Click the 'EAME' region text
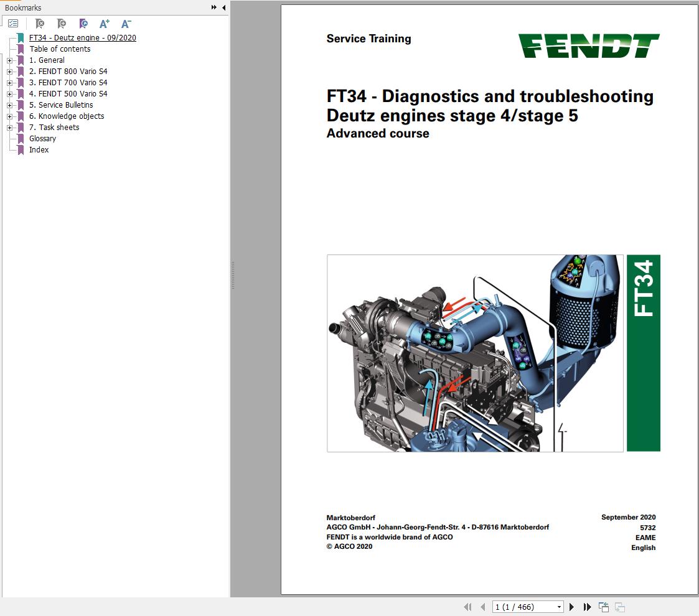The height and width of the screenshot is (616, 699). click(x=645, y=538)
